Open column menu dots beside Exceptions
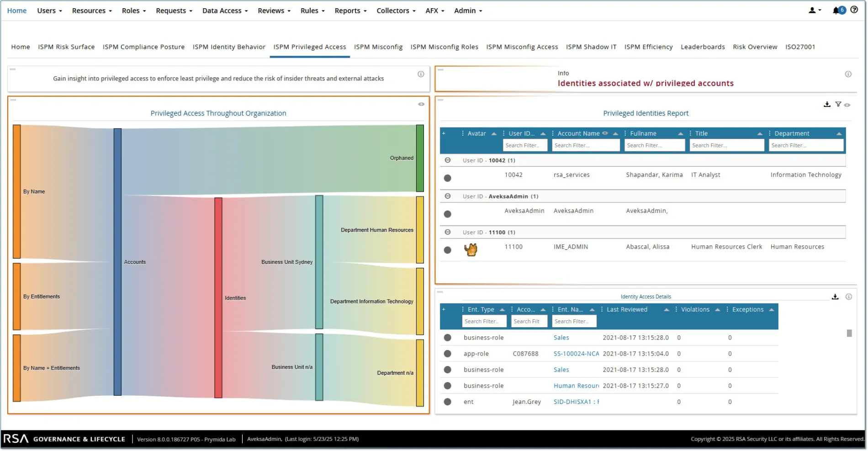 tap(727, 309)
